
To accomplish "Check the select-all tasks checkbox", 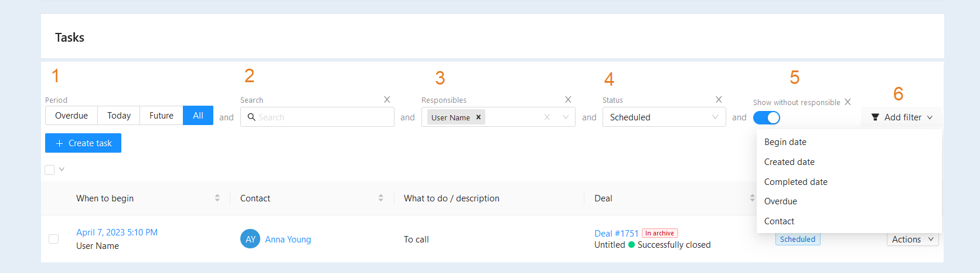I will 50,170.
